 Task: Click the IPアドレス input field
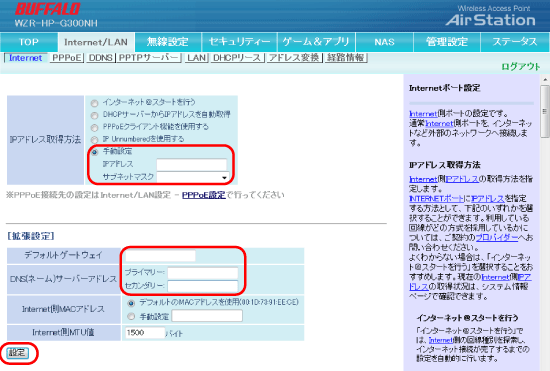(x=192, y=164)
